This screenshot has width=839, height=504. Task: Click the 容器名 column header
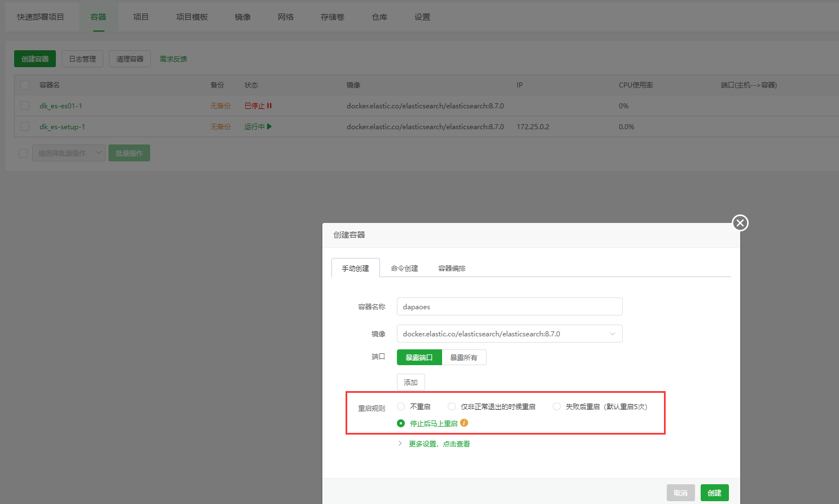pos(50,85)
